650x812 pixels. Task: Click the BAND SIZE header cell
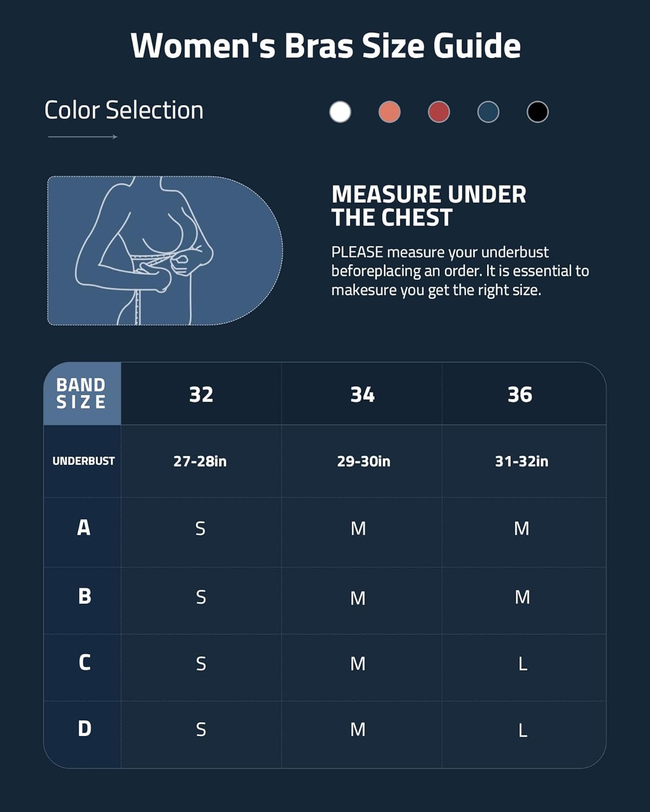(x=82, y=394)
